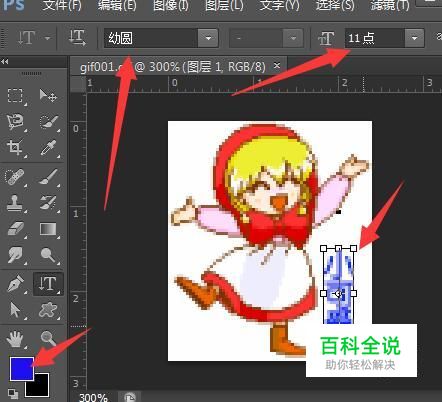The image size is (442, 402).
Task: Select the Move tool
Action: click(48, 96)
